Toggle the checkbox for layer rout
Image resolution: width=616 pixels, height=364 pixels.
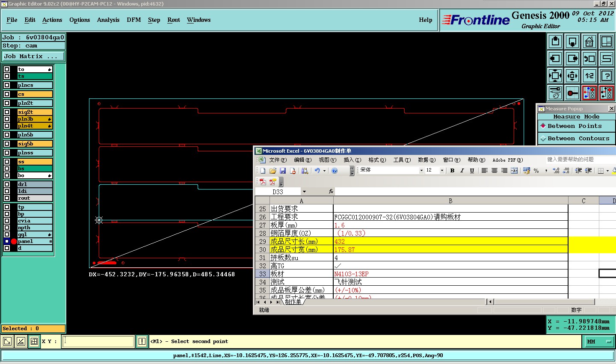[7, 198]
